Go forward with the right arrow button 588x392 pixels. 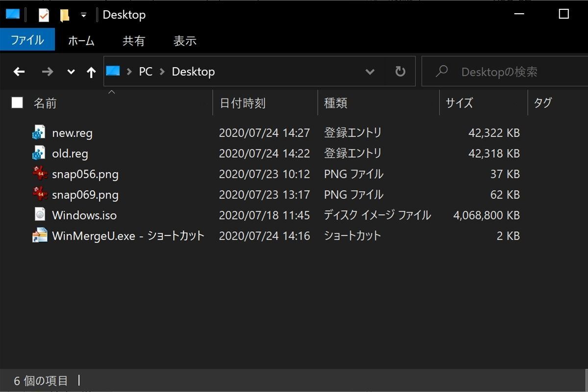coord(48,72)
